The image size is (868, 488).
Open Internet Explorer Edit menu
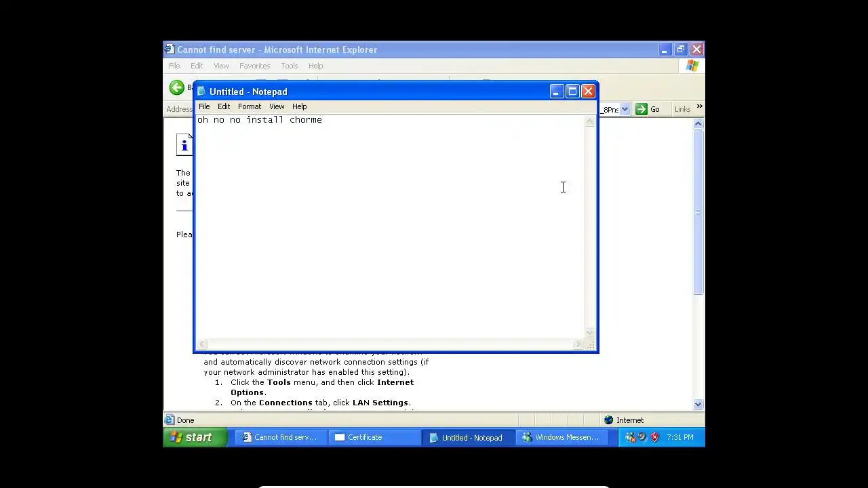[197, 66]
